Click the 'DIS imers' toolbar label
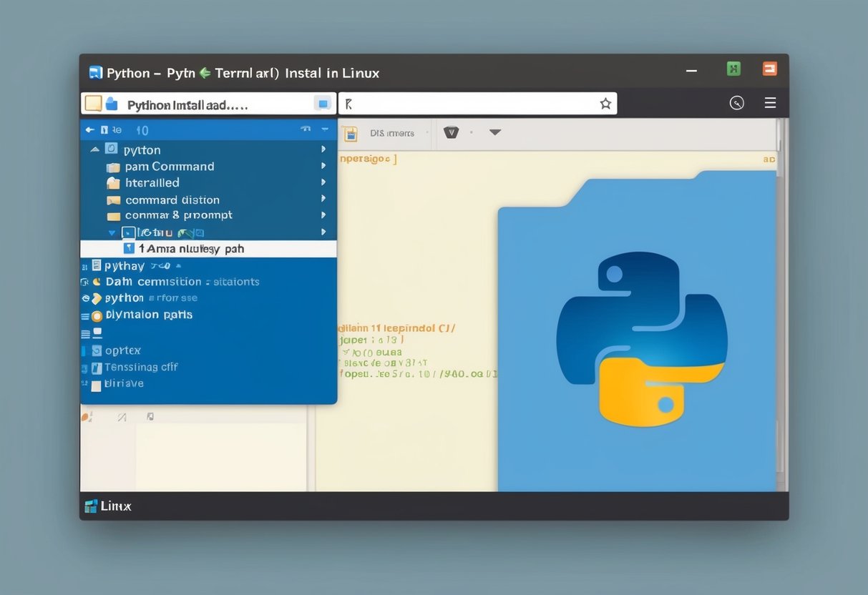Viewport: 868px width, 595px height. tap(392, 133)
